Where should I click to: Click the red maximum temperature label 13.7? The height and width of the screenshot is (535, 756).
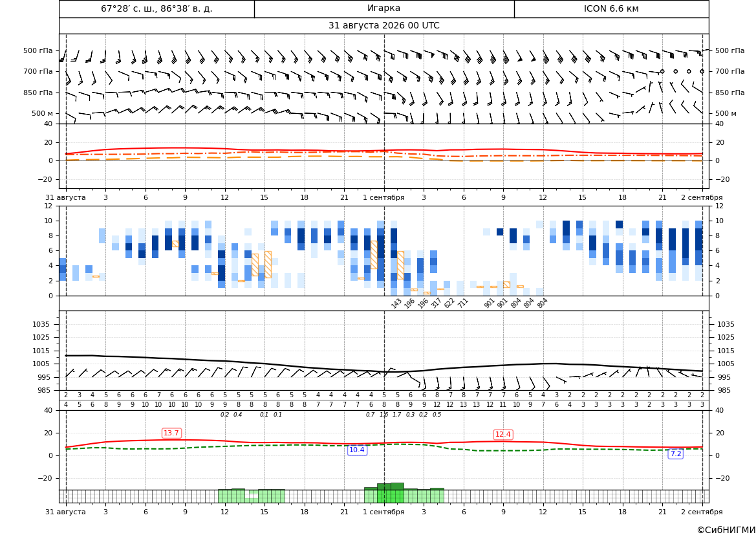171,433
